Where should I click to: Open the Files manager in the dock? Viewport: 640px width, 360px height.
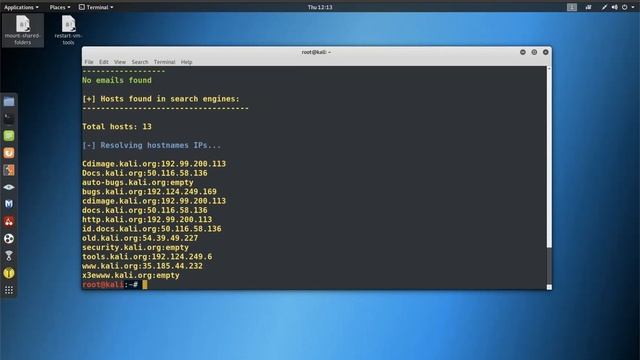[9, 101]
